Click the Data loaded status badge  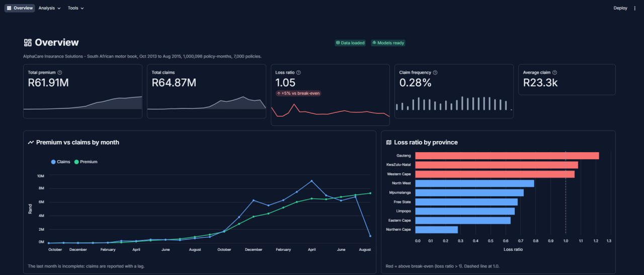350,43
